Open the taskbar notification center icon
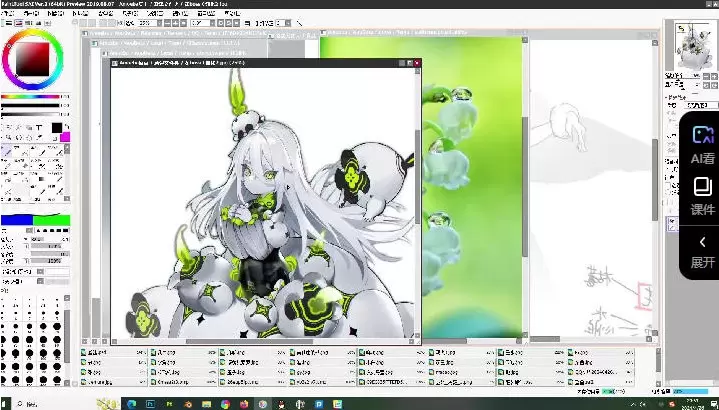The height and width of the screenshot is (410, 719). pos(714,404)
